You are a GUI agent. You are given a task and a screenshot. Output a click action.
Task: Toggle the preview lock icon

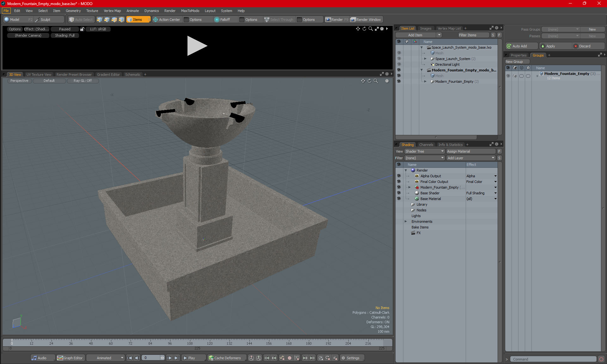82,29
